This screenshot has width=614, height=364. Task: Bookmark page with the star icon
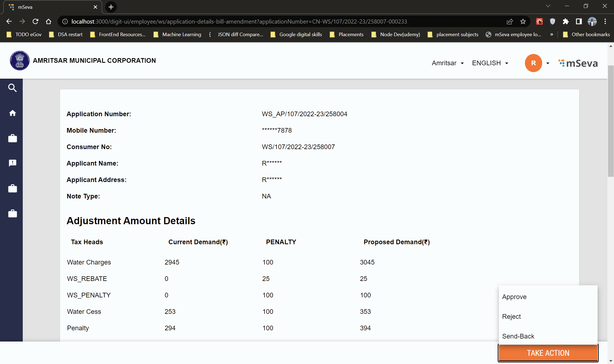pyautogui.click(x=523, y=21)
